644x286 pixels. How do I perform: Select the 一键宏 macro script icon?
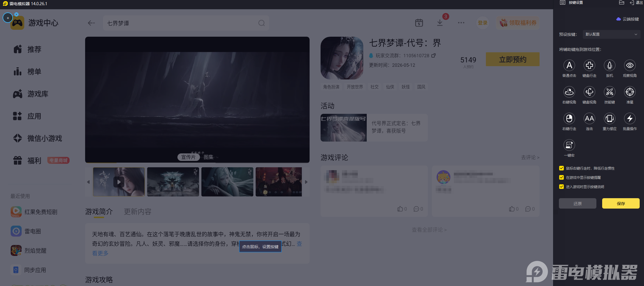point(569,145)
